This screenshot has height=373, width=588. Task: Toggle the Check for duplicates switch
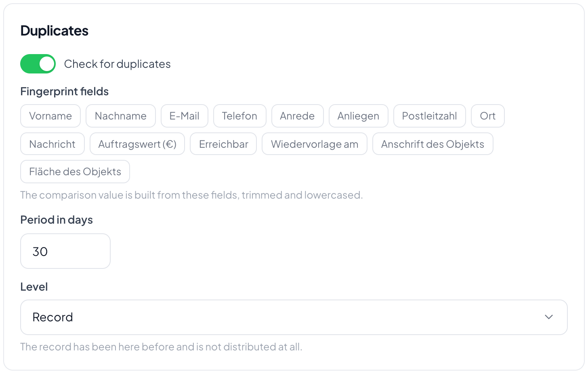38,64
